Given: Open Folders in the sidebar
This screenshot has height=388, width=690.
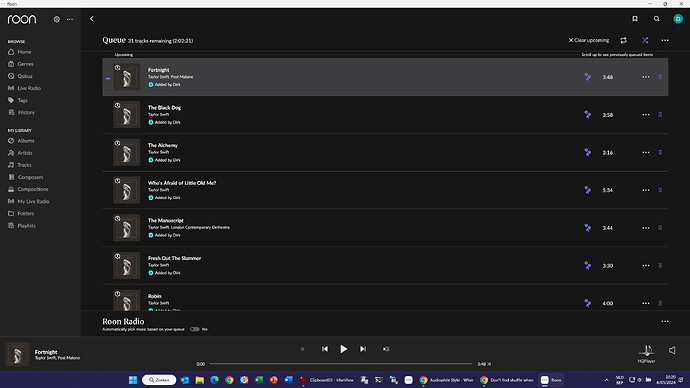Looking at the screenshot, I should [x=21, y=213].
